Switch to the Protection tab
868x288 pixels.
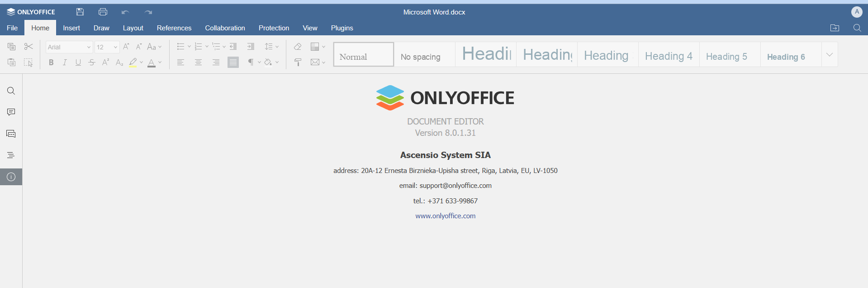point(274,28)
